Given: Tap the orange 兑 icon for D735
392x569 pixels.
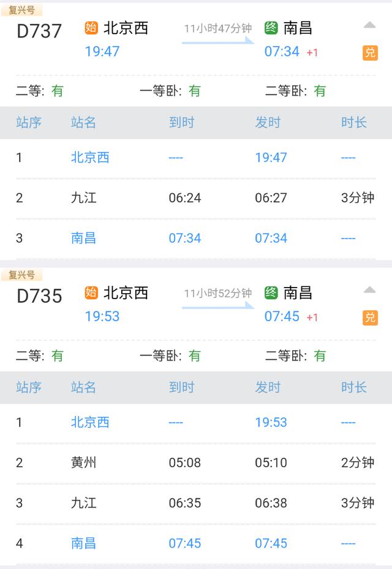Looking at the screenshot, I should [x=370, y=318].
